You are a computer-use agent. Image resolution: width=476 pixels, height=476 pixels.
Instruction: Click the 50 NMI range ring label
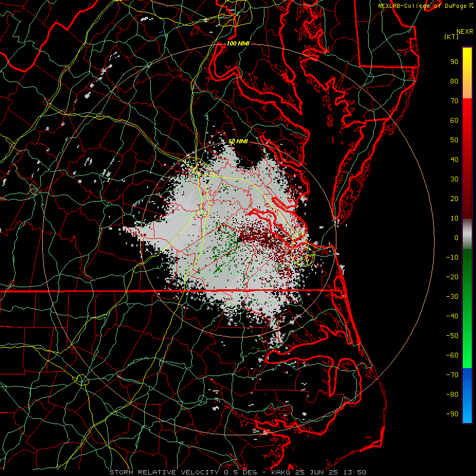[x=238, y=141]
